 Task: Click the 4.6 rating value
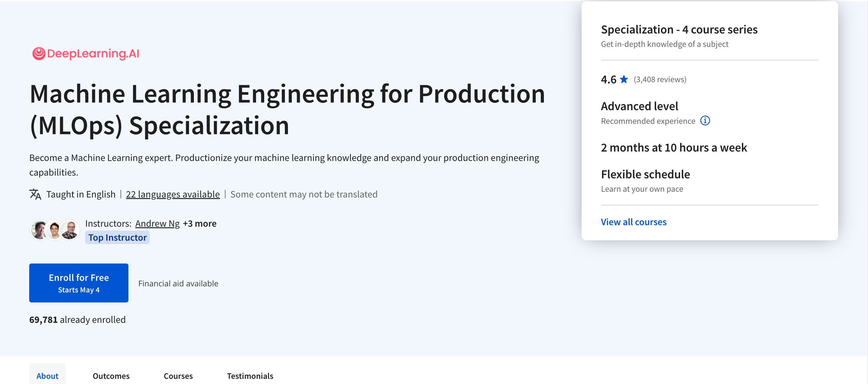click(x=609, y=79)
